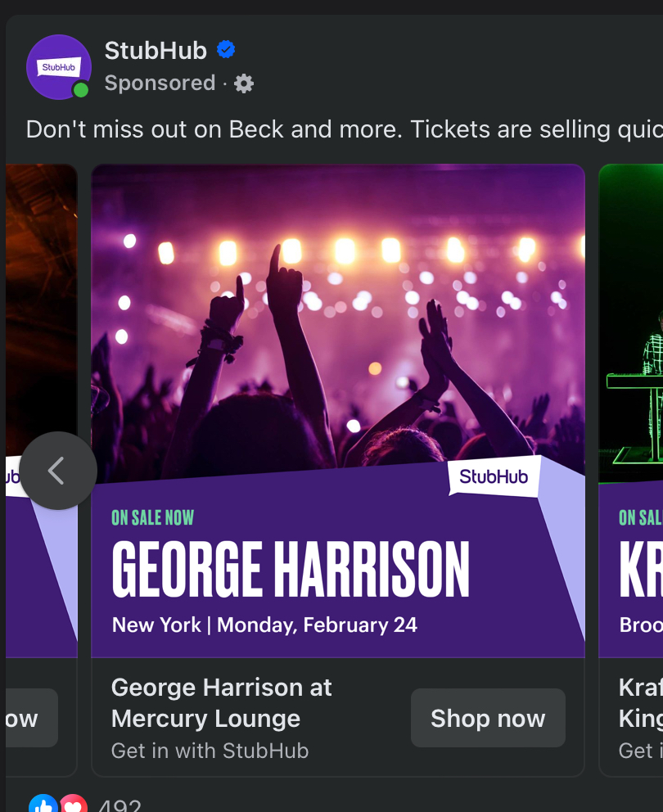Open the sponsored ad gear settings
663x812 pixels.
pyautogui.click(x=244, y=83)
